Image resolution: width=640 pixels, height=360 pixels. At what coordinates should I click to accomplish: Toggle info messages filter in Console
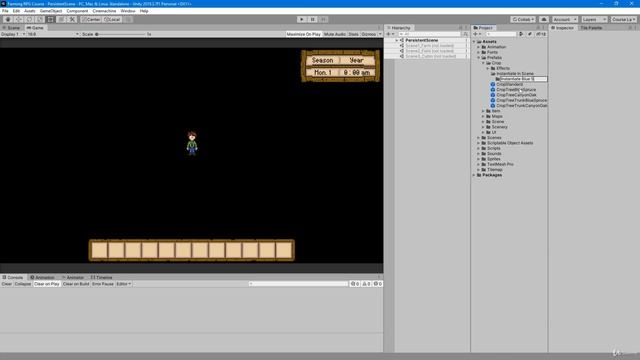355,284
